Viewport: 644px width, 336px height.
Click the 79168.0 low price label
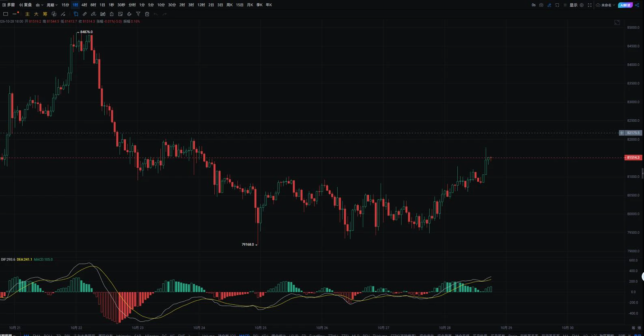click(248, 244)
